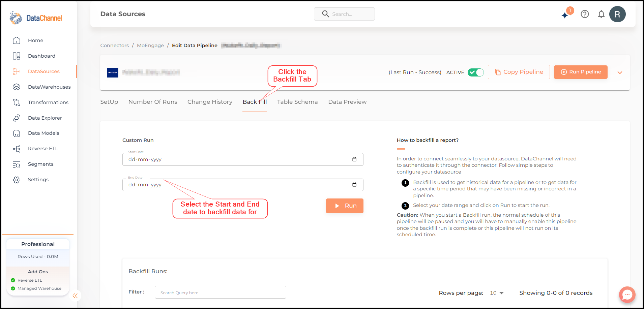Switch to the SetUp tab
This screenshot has width=644, height=309.
pyautogui.click(x=109, y=102)
